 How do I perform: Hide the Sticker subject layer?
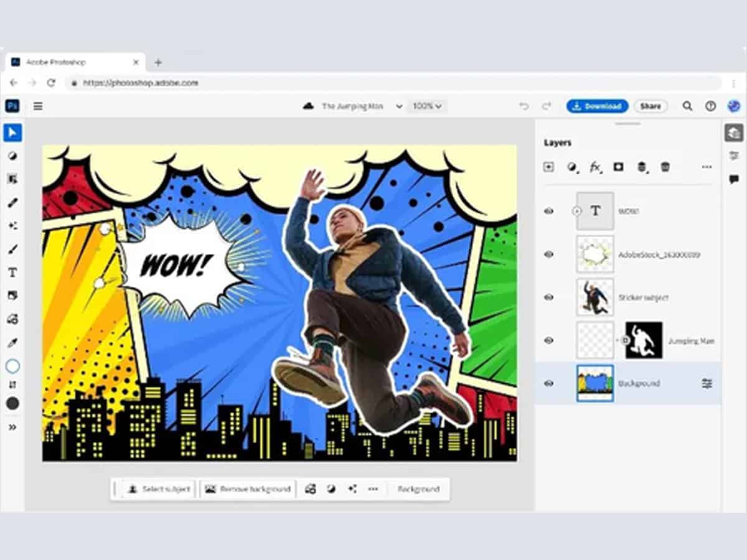pos(548,297)
